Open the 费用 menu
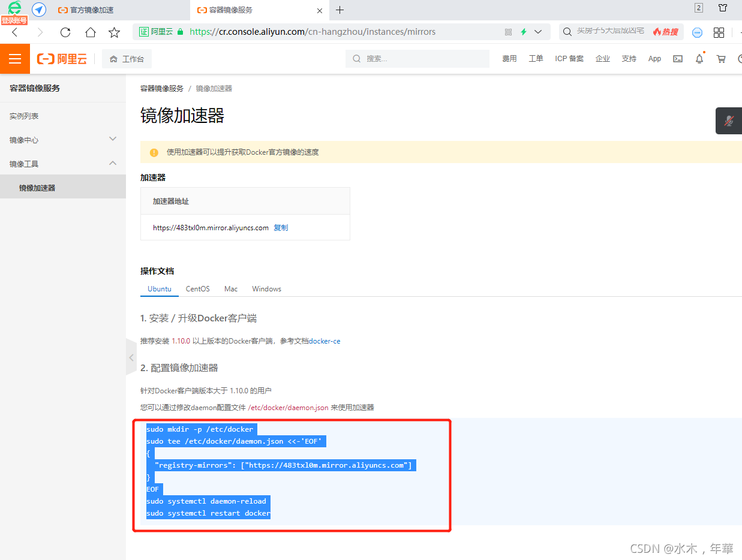This screenshot has height=560, width=742. [x=509, y=59]
